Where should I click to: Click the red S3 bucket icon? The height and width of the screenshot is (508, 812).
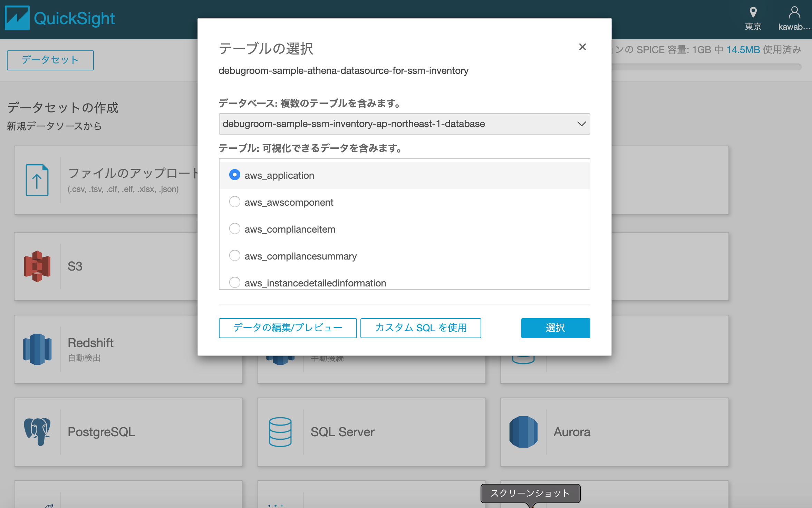37,266
